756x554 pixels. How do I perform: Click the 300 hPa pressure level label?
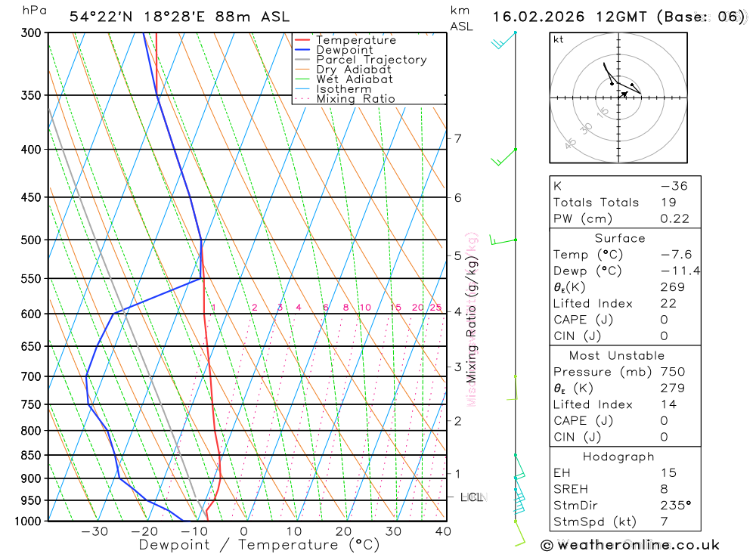coord(31,32)
